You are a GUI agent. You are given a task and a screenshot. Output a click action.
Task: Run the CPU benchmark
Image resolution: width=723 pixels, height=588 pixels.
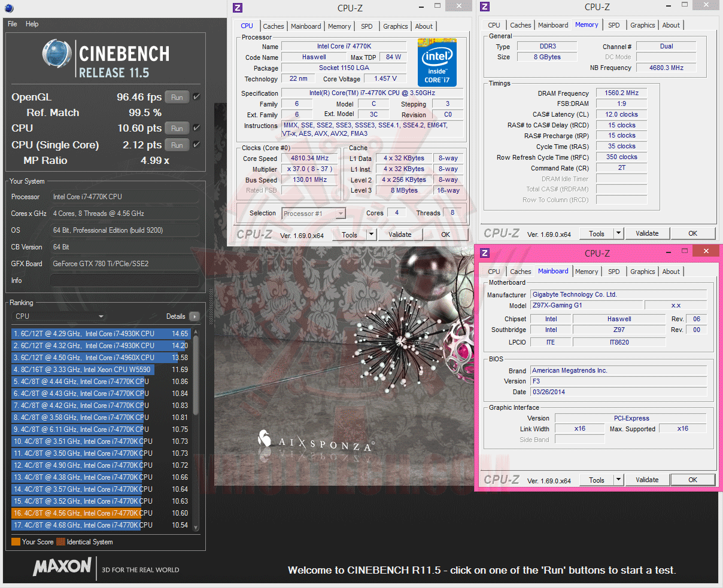(177, 129)
